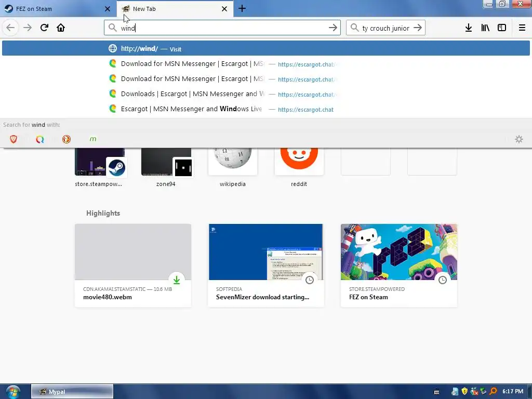Viewport: 532px width, 399px height.
Task: Click the 'STORE.STEAMPOWERED' source label
Action: [x=377, y=289]
